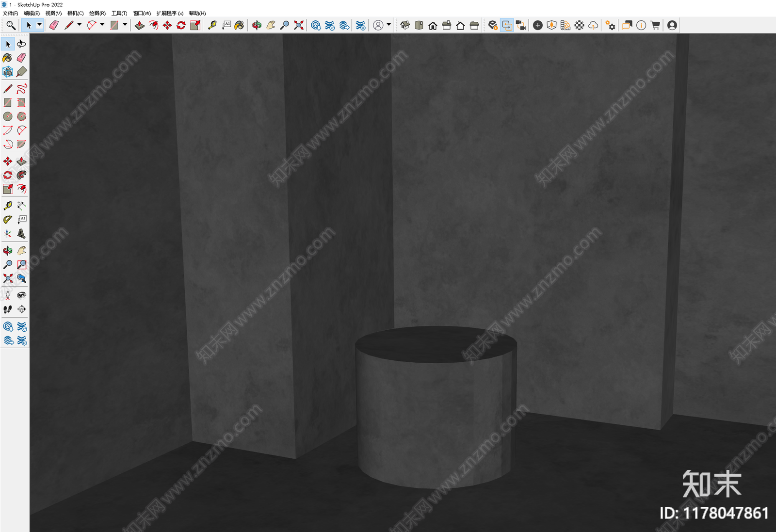This screenshot has width=776, height=532.
Task: Switch to Left view icon
Action: click(x=474, y=25)
